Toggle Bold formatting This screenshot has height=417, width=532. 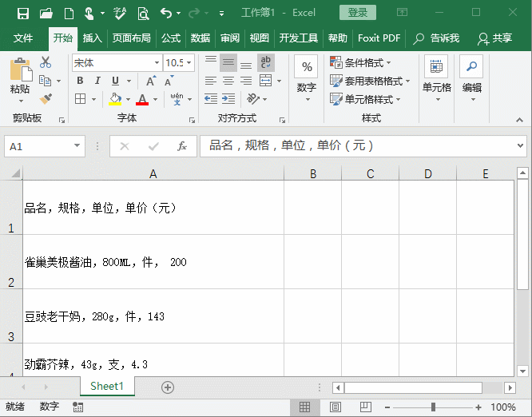(80, 81)
